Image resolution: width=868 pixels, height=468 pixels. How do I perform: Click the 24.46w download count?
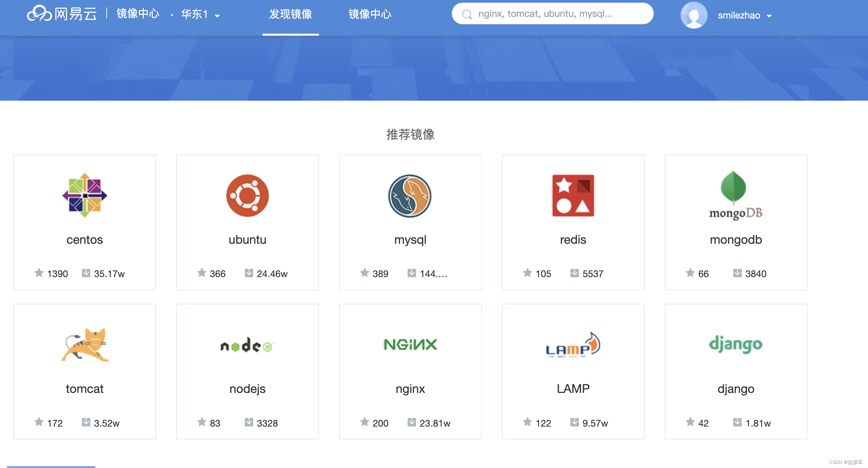[x=272, y=274]
